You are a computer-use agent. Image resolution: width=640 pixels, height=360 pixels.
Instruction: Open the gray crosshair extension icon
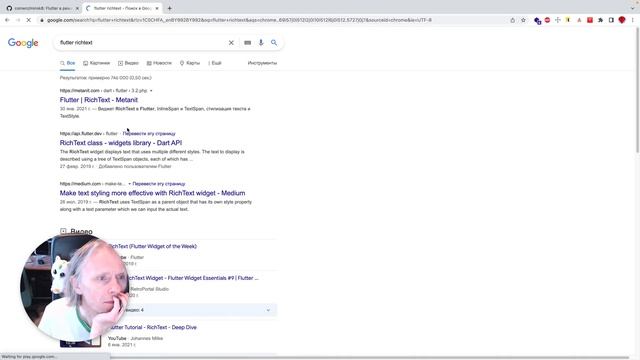558,20
